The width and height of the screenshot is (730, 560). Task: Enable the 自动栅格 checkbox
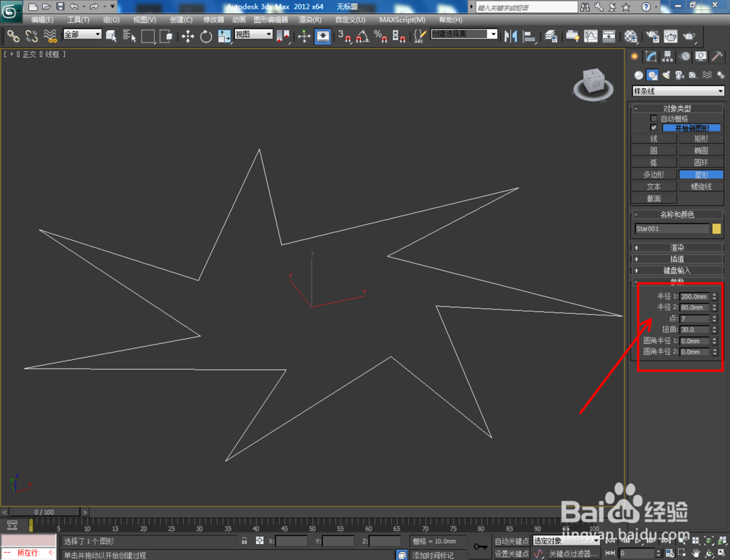653,119
